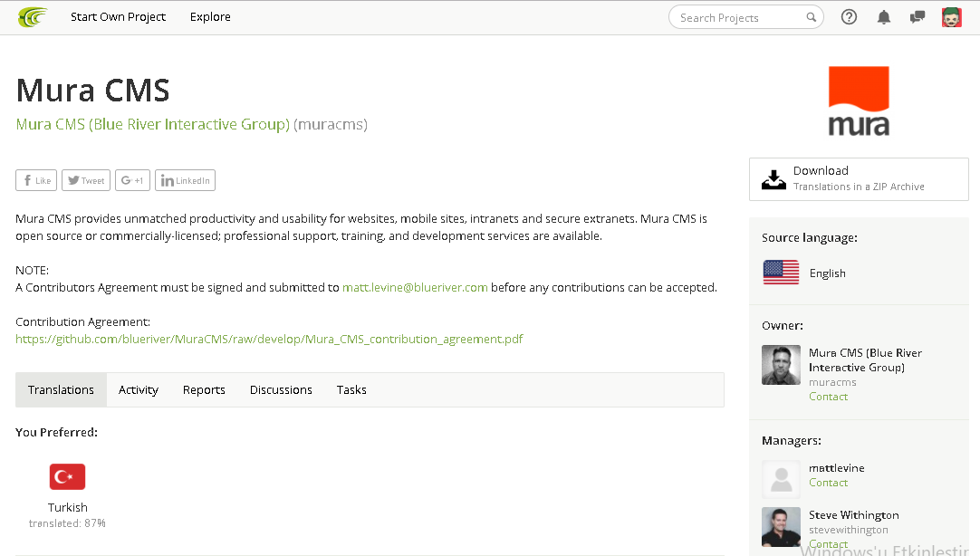
Task: Click the 'Owner:' heading
Action: (783, 325)
